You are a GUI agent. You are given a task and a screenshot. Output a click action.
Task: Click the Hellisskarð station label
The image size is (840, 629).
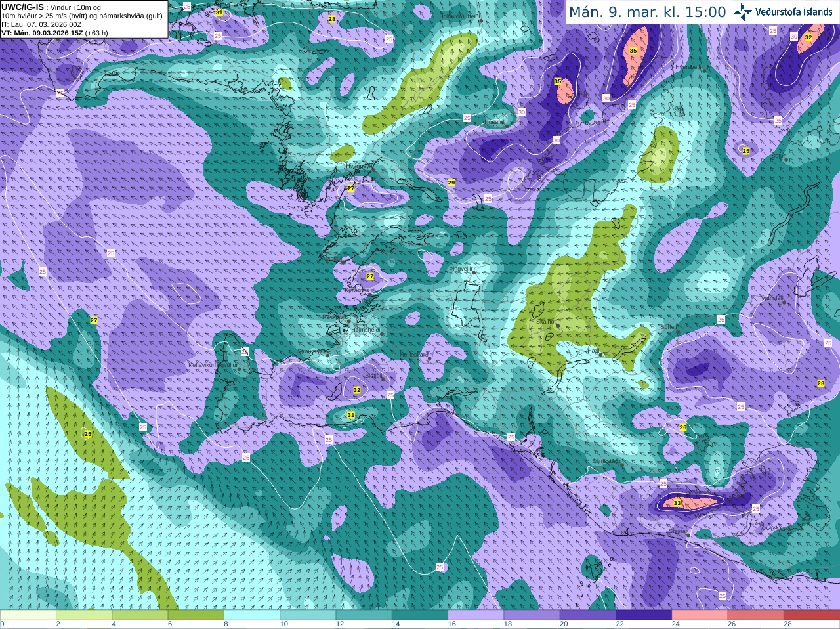pyautogui.click(x=414, y=355)
